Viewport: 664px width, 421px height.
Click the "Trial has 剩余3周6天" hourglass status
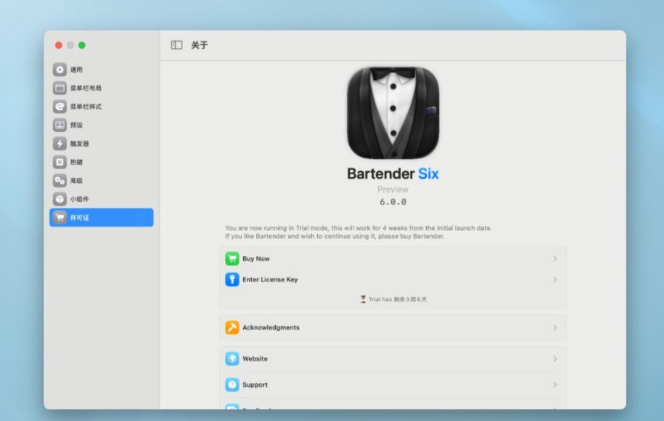393,299
